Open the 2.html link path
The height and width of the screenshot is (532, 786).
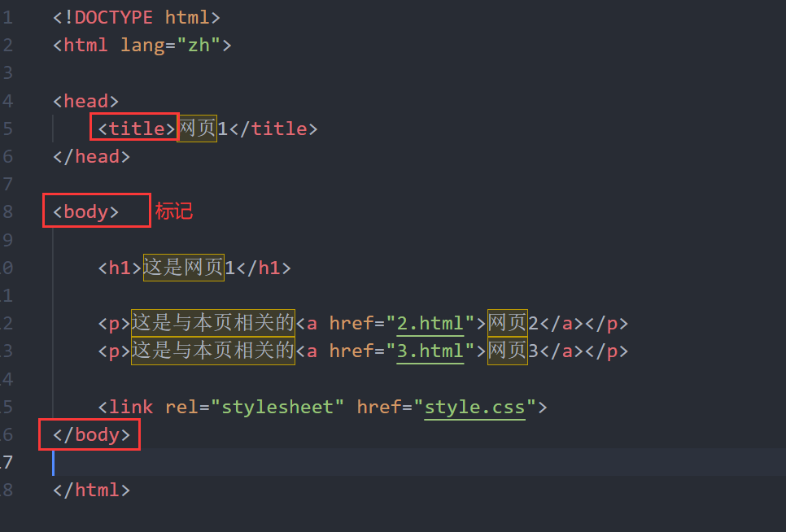[430, 324]
